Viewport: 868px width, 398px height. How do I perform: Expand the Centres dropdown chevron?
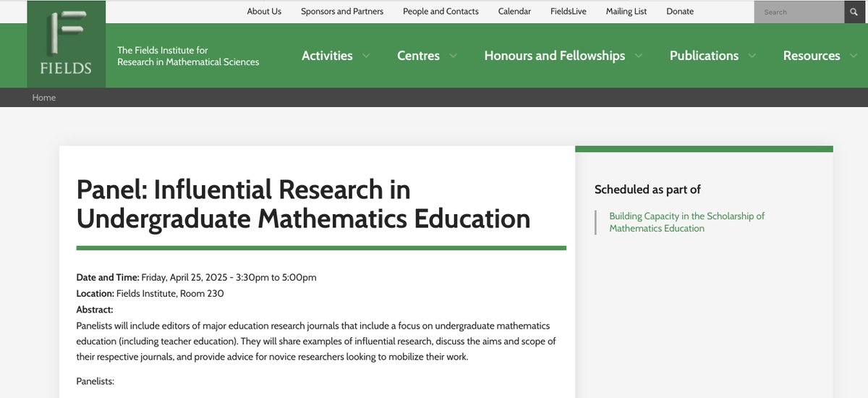tap(453, 56)
